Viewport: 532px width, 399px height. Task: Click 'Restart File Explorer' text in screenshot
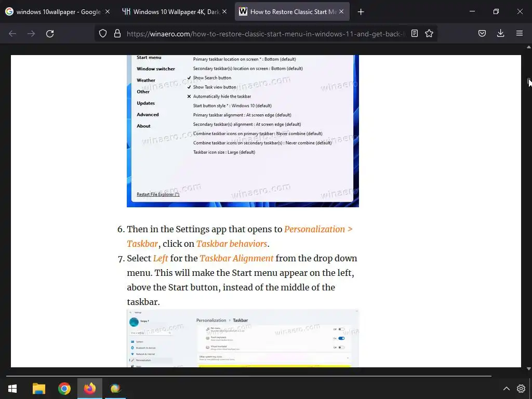point(158,194)
